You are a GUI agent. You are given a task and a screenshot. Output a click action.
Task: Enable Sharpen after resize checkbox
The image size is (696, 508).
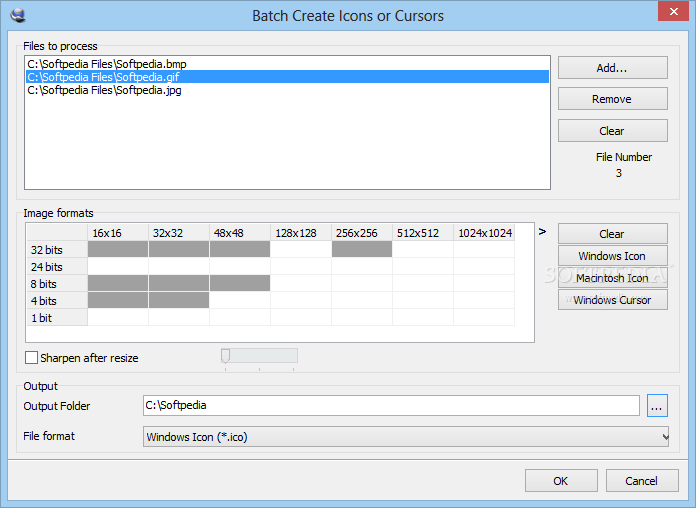(32, 357)
